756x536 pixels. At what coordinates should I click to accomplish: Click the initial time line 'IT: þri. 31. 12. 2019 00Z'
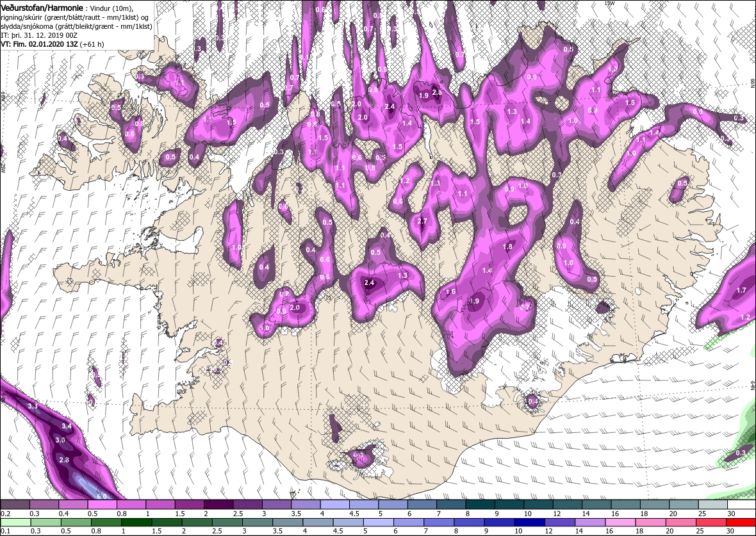[x=39, y=35]
